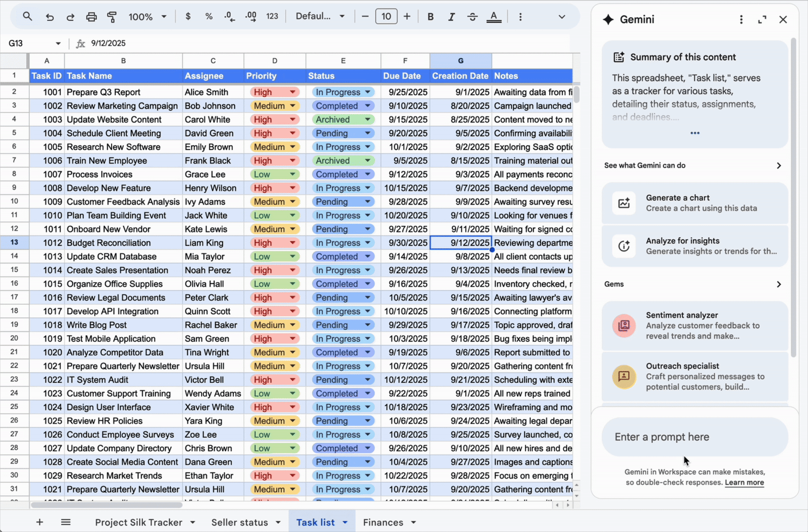The image size is (808, 532).
Task: Expand the See what Gemini can do section
Action: [x=778, y=165]
